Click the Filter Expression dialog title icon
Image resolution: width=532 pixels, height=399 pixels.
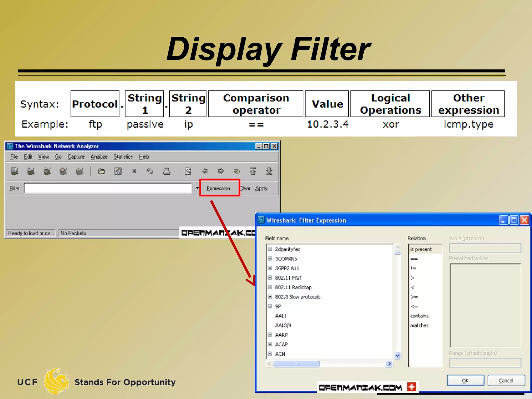click(261, 220)
